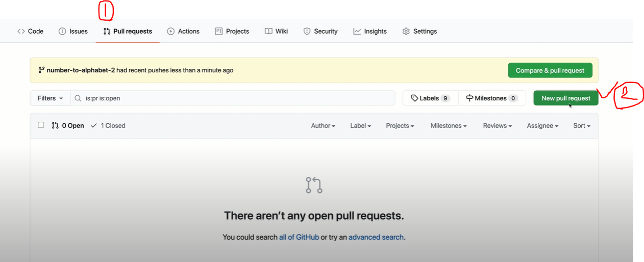Click the pull request icon in the tab bar
Image resolution: width=644 pixels, height=262 pixels.
pyautogui.click(x=107, y=31)
